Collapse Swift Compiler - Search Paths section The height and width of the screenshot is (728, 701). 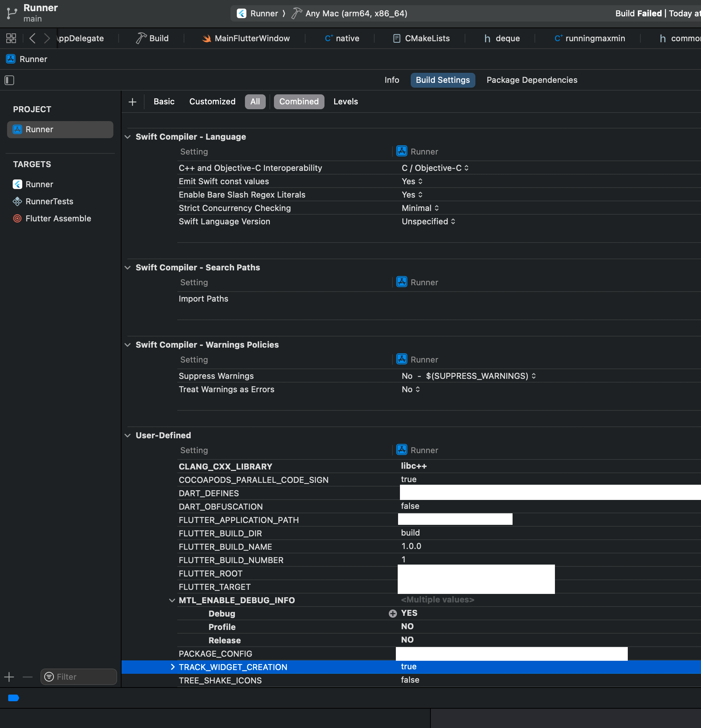click(x=127, y=268)
